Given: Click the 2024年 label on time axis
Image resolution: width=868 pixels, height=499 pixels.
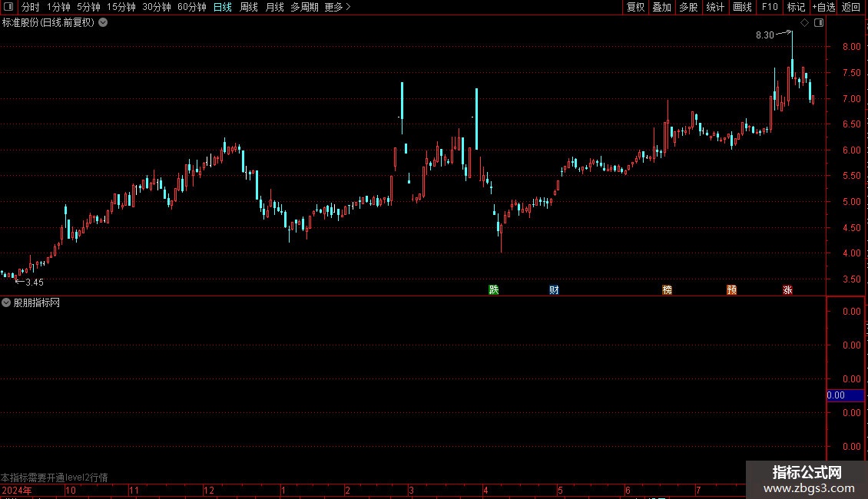Looking at the screenshot, I should click(x=17, y=491).
